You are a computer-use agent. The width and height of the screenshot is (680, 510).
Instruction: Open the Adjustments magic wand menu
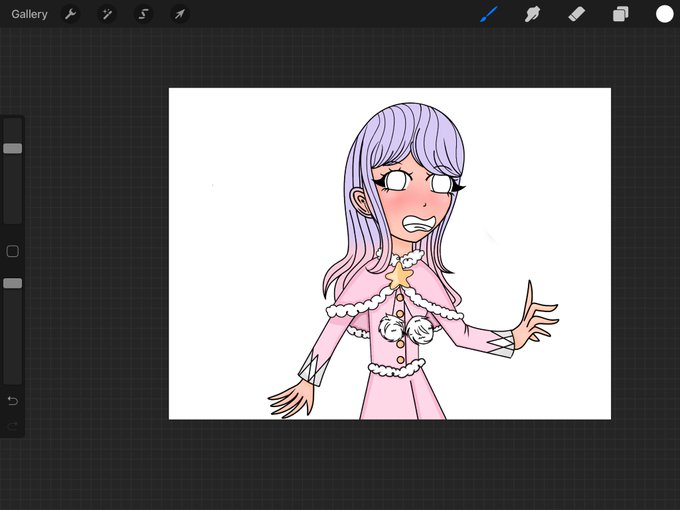[107, 14]
